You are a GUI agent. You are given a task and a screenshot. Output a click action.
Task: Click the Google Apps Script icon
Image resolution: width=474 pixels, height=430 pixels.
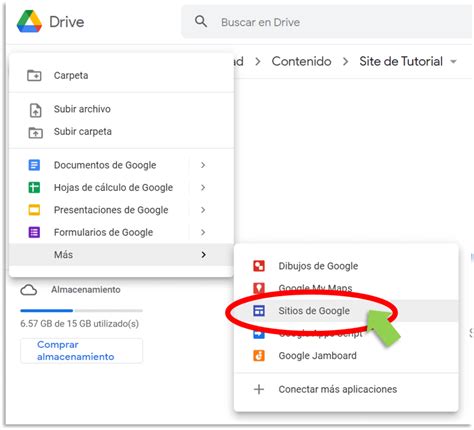259,334
